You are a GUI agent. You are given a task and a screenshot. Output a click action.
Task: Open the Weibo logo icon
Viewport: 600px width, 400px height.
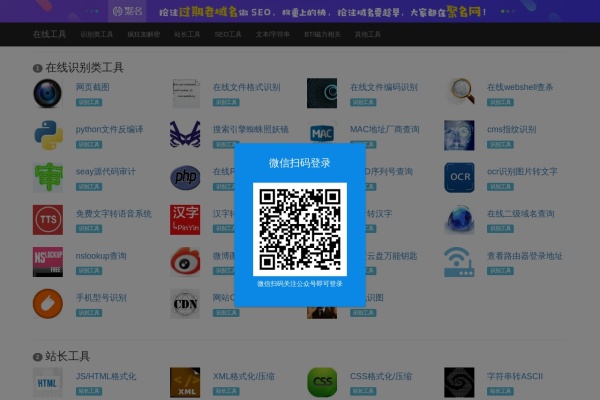click(x=185, y=261)
